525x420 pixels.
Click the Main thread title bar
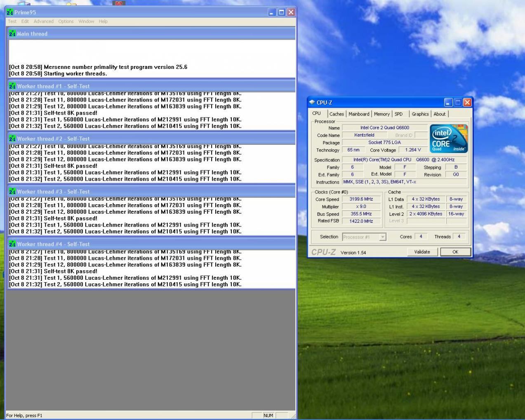(151, 33)
